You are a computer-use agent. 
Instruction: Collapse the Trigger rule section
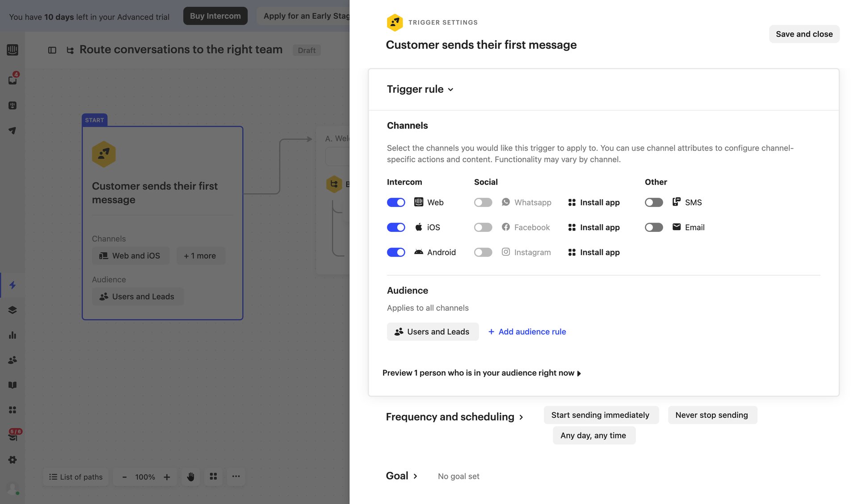click(450, 89)
